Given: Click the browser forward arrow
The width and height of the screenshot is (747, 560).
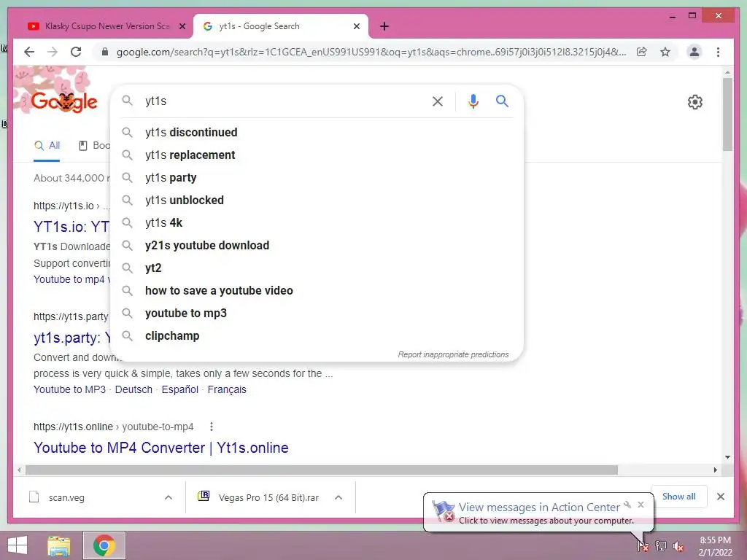Looking at the screenshot, I should click(x=53, y=52).
